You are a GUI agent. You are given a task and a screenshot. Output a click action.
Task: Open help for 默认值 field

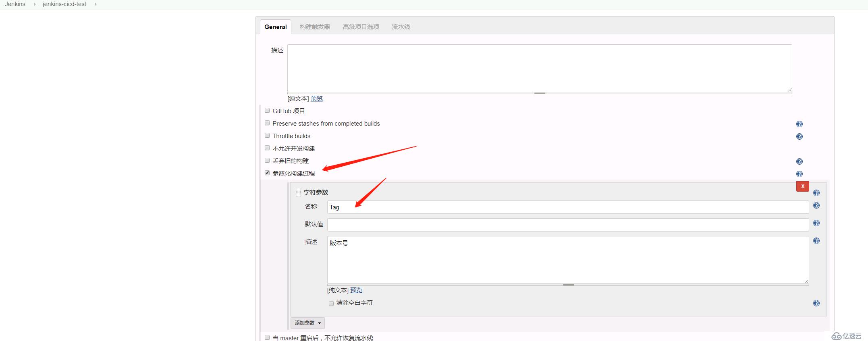pyautogui.click(x=816, y=223)
